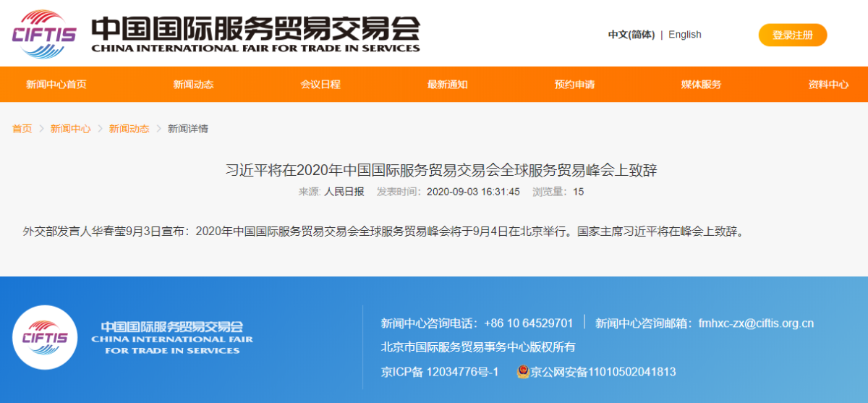Select the 新闻动态 navigation tab

(x=193, y=85)
